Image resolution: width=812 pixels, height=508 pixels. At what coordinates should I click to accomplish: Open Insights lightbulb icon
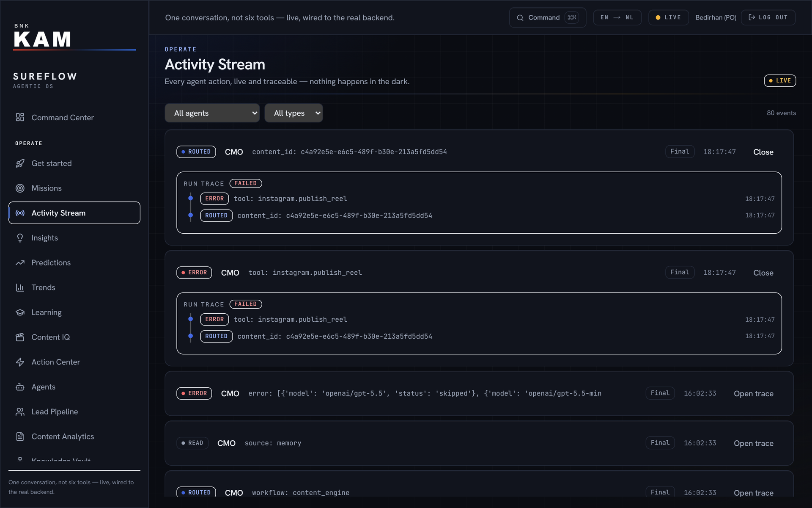pos(20,238)
